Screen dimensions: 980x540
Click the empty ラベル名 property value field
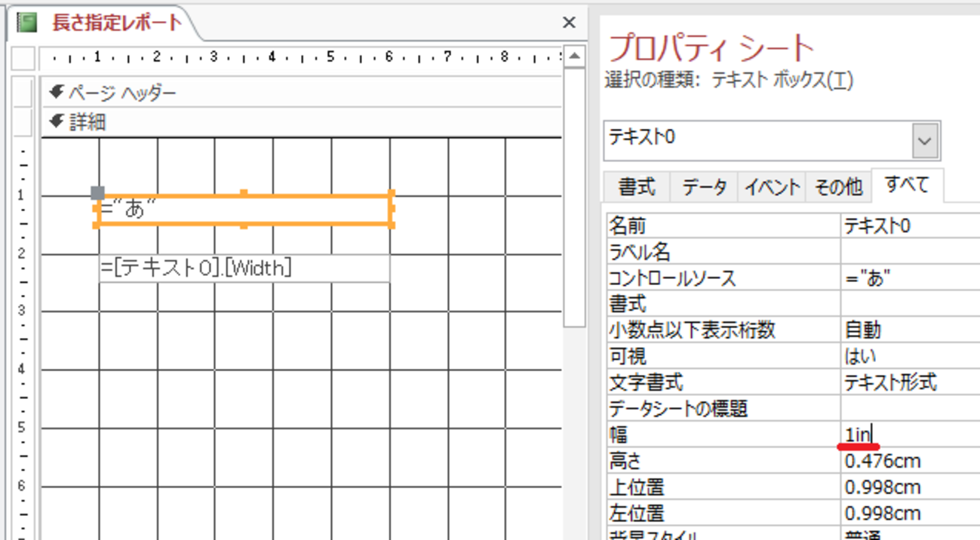(x=910, y=252)
